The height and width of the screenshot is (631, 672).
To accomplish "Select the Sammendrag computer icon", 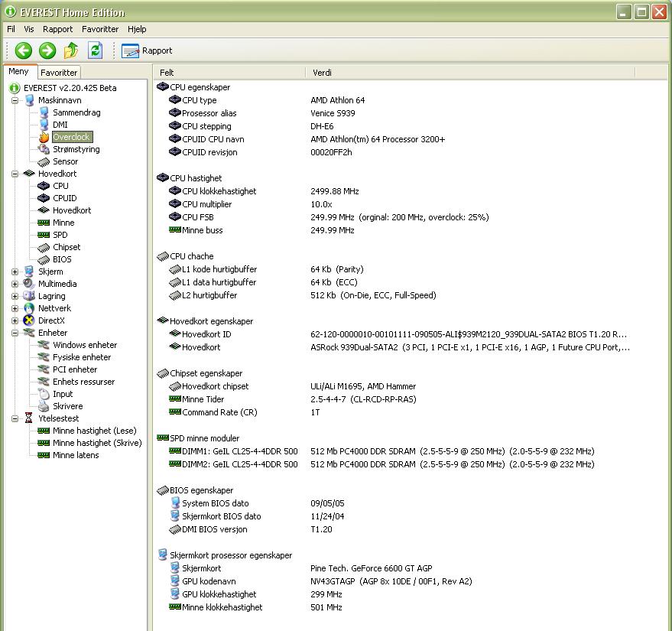I will pyautogui.click(x=44, y=112).
